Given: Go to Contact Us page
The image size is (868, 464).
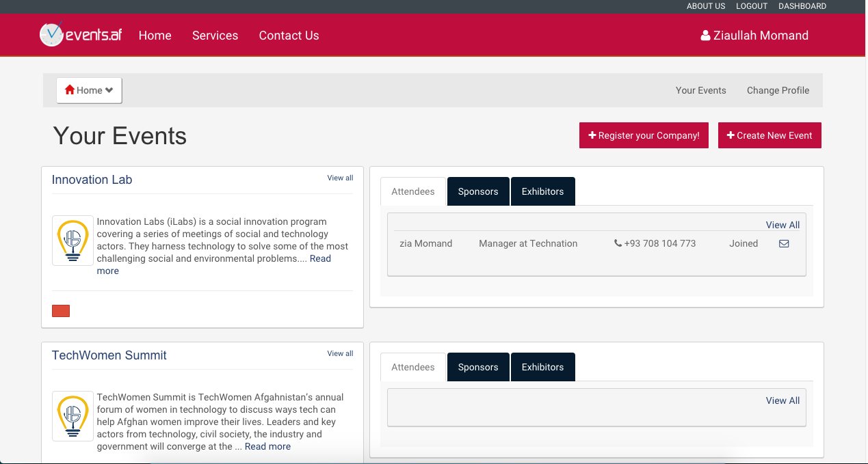Looking at the screenshot, I should (x=289, y=36).
